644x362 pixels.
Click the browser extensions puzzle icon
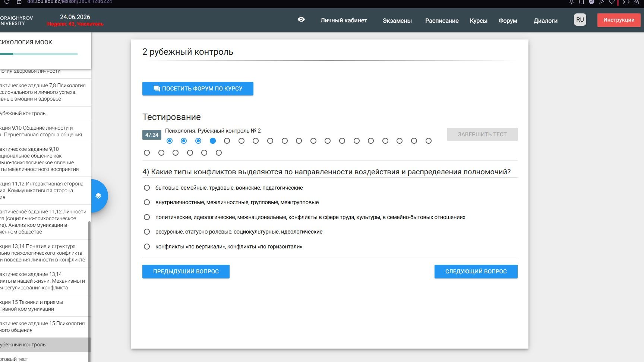pyautogui.click(x=626, y=2)
